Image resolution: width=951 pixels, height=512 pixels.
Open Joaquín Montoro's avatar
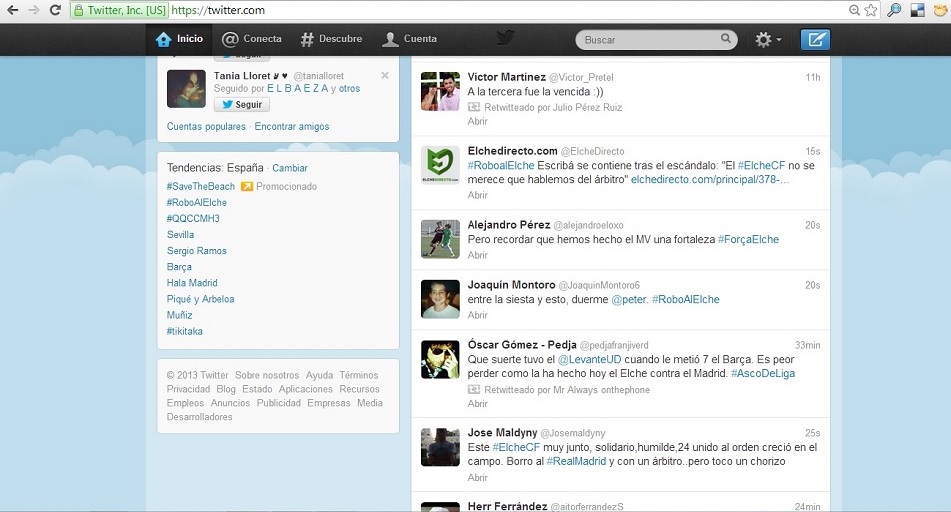(440, 299)
